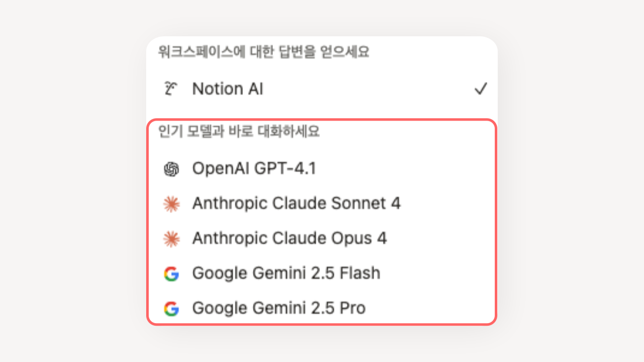
Task: Click the 'GPT-4.1' text
Action: [x=285, y=169]
